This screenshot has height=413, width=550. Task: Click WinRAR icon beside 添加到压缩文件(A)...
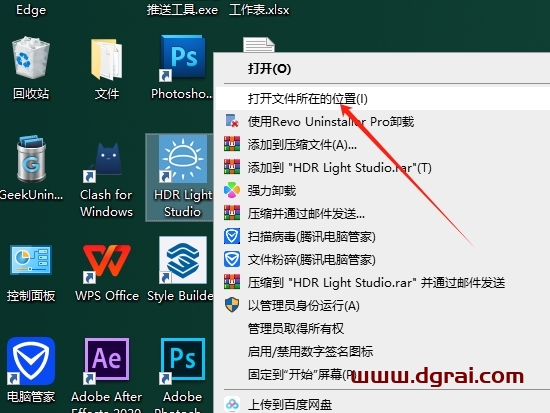tap(232, 144)
